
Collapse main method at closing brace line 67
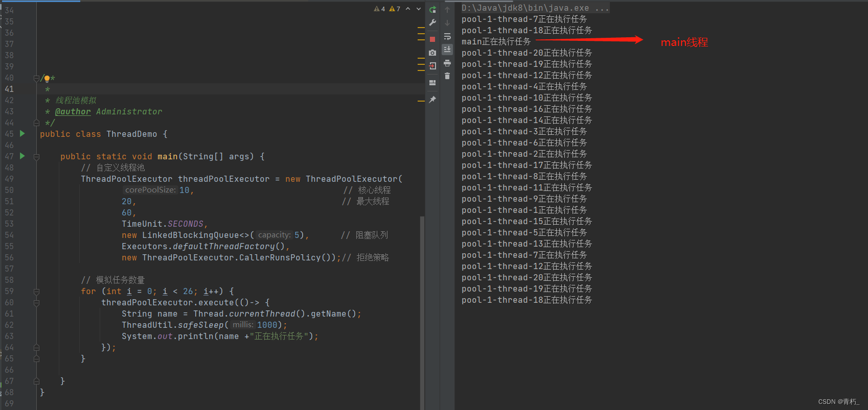point(36,381)
